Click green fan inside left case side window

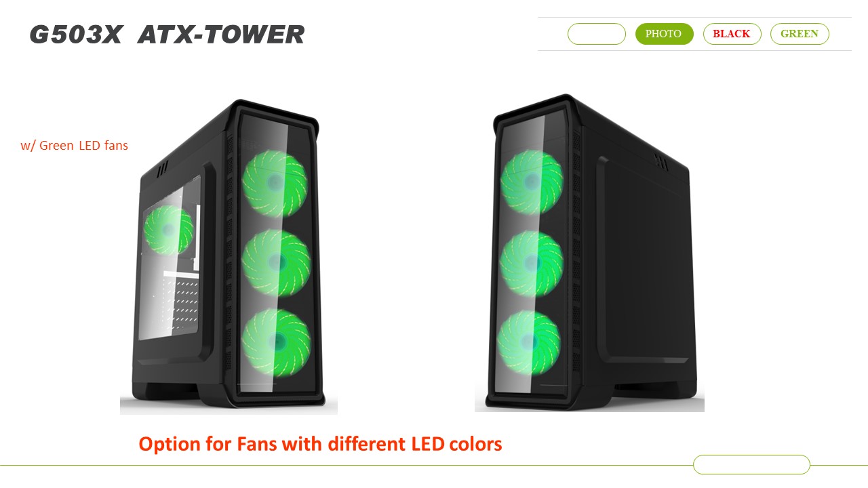[168, 230]
